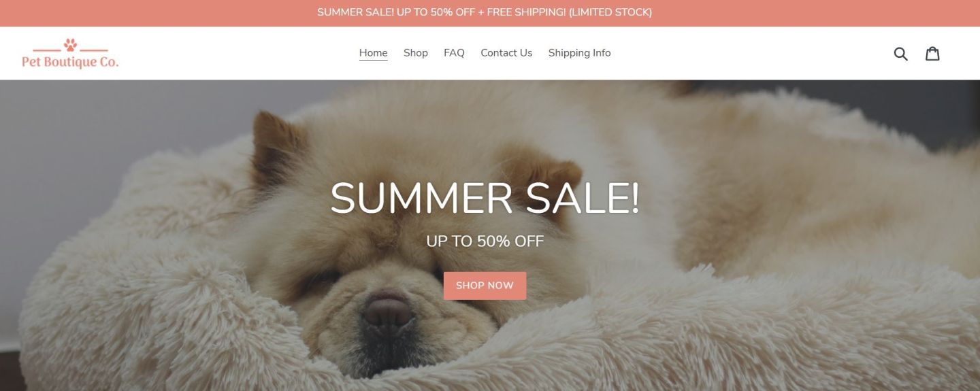Click the (LIMITED STOCK) banner text

click(x=610, y=12)
